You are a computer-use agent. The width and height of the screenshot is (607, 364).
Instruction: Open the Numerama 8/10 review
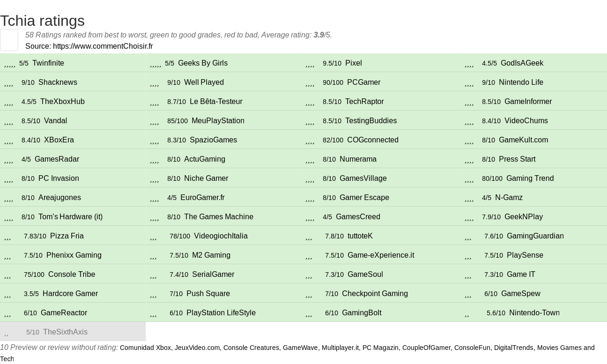[381, 159]
